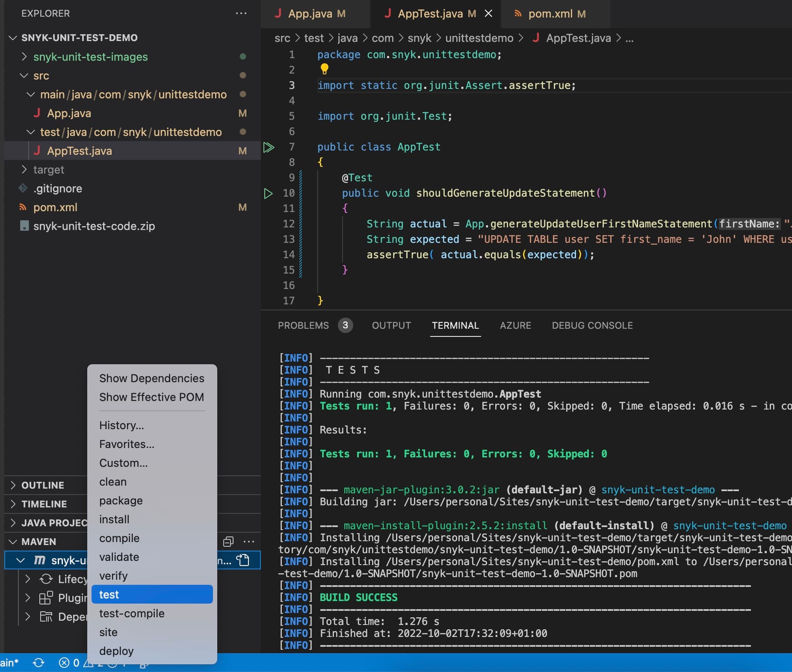
Task: Switch to the pom.xml tab
Action: [x=551, y=13]
